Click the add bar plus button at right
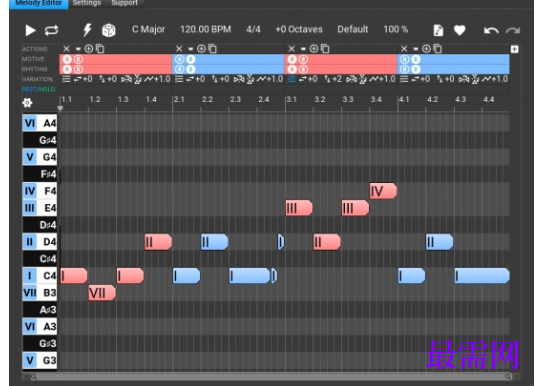 [x=514, y=49]
